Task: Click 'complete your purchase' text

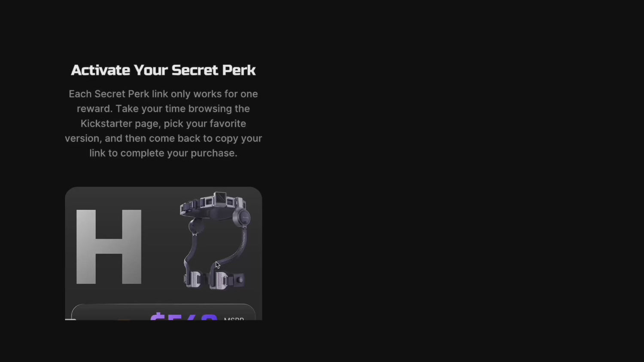Action: 179,153
